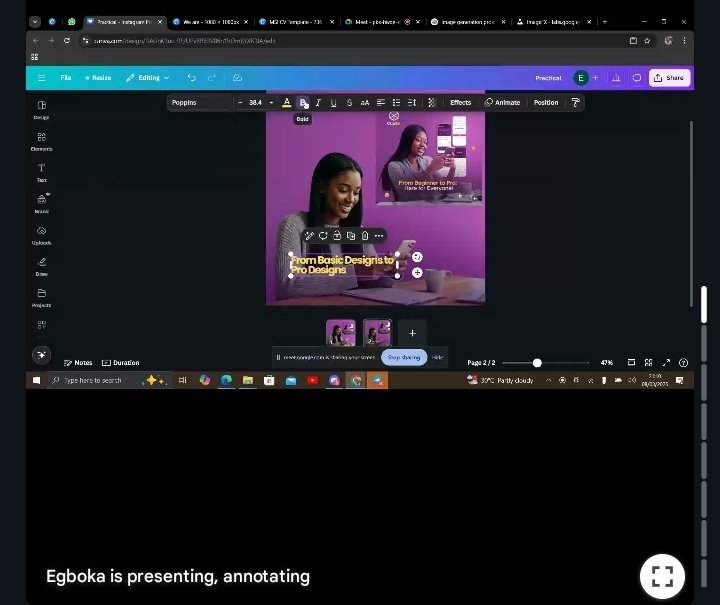Image resolution: width=720 pixels, height=605 pixels.
Task: Open the Elements sidebar tab
Action: [x=41, y=141]
